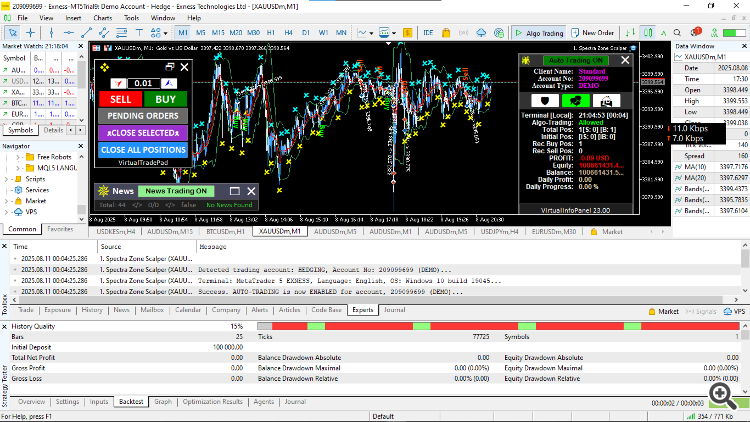The image size is (750, 422).
Task: Expand the Market node in Navigator
Action: [7, 201]
